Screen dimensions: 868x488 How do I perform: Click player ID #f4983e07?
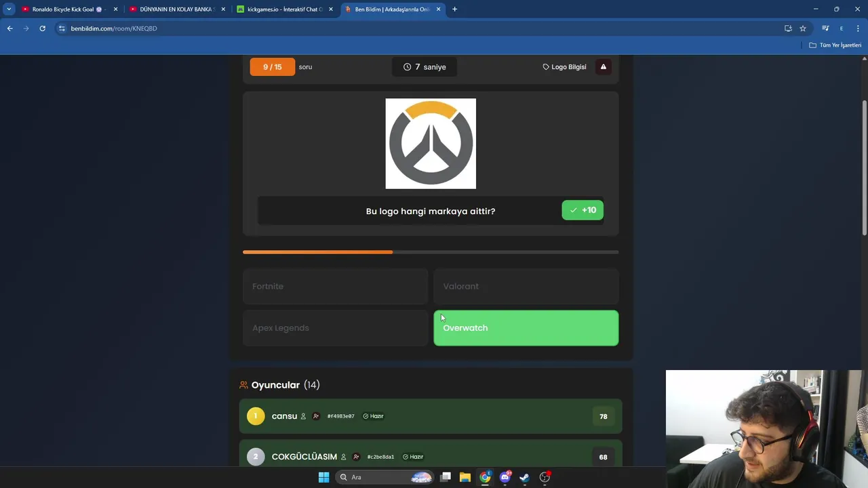pos(340,416)
